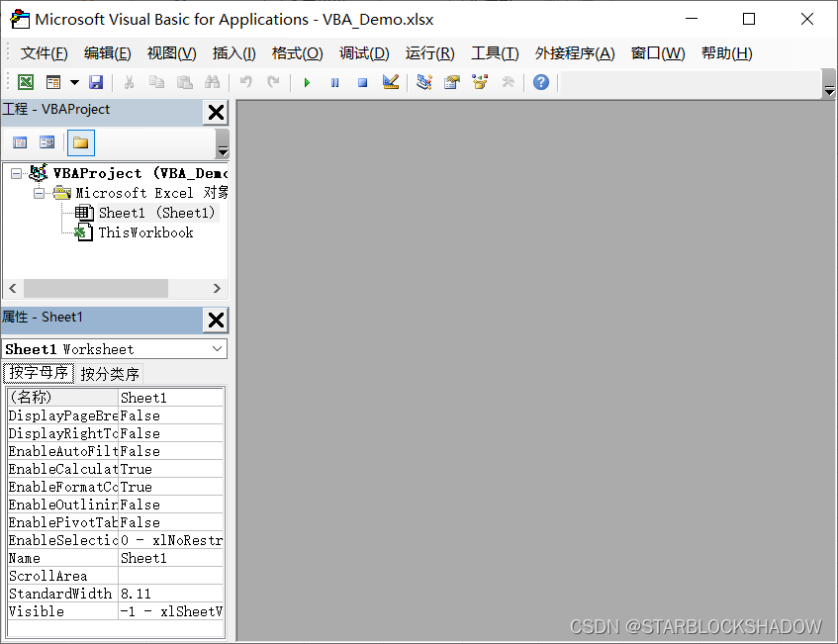Click View Code icon in project panel
This screenshot has width=838, height=644.
[20, 142]
